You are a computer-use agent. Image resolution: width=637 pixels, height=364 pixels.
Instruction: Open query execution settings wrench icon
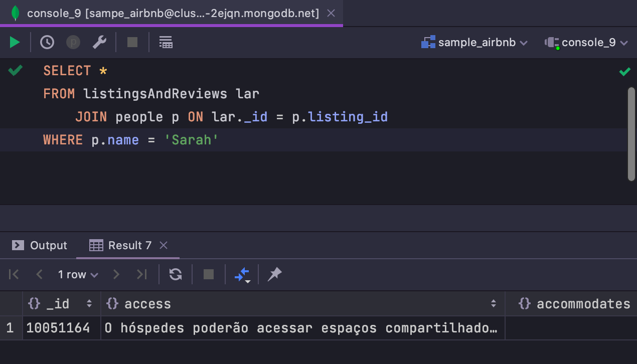coord(99,43)
